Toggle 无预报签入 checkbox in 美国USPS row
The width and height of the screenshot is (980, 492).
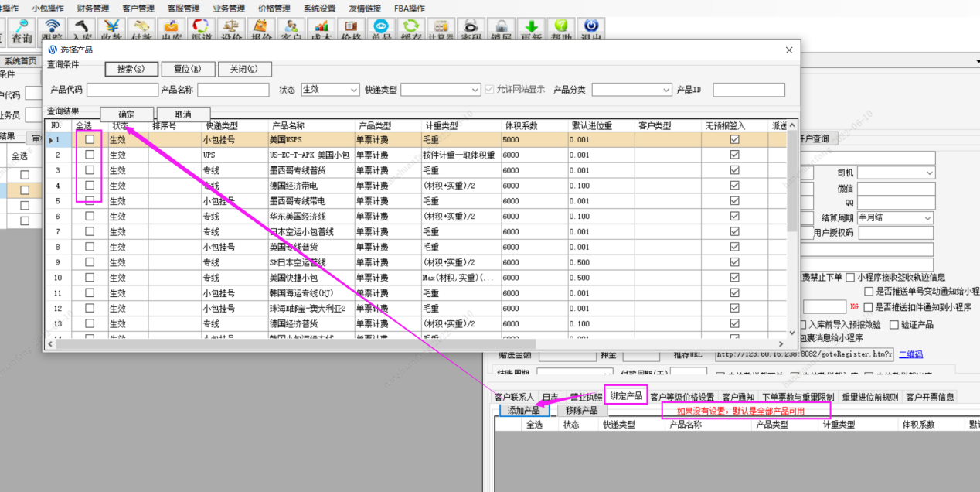point(735,139)
